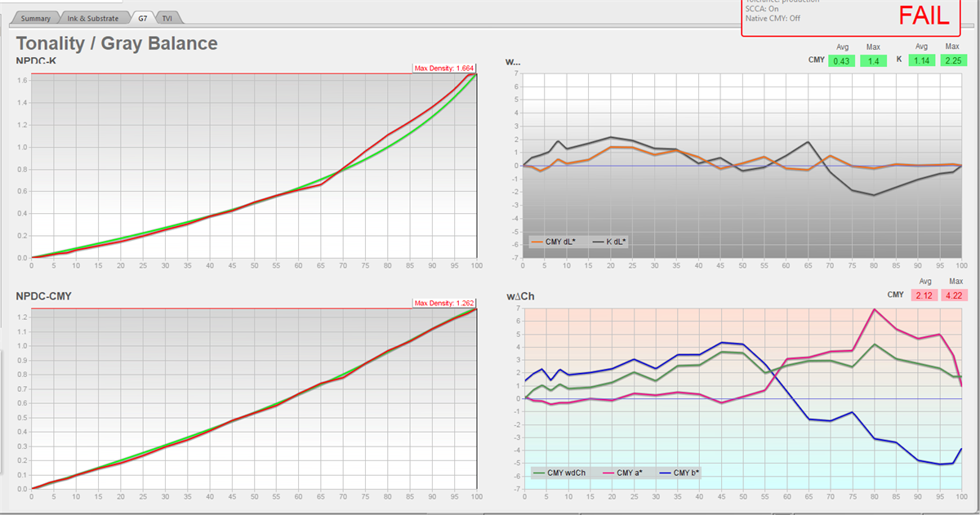Switch to the Summary tab
The height and width of the screenshot is (515, 980).
pyautogui.click(x=35, y=18)
